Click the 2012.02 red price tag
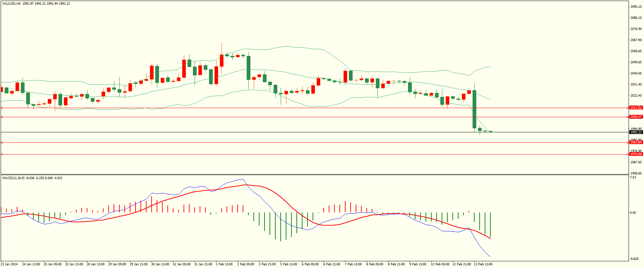This screenshot has height=268, width=644. click(636, 108)
